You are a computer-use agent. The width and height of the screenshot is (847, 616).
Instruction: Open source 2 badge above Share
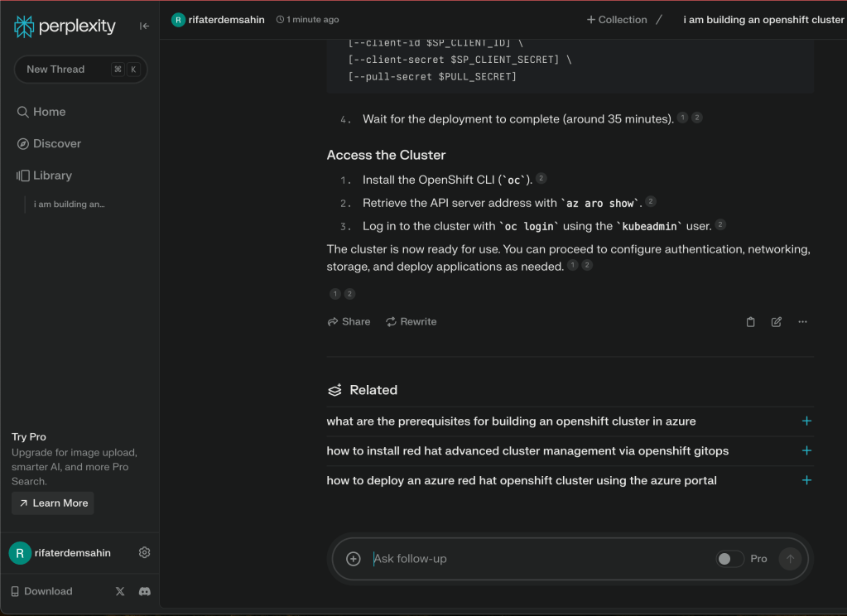pos(350,294)
